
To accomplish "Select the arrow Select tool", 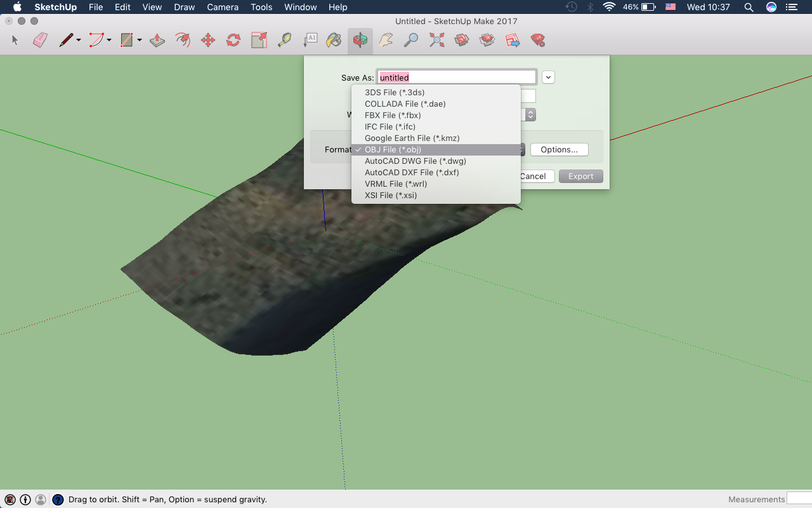I will coord(16,41).
